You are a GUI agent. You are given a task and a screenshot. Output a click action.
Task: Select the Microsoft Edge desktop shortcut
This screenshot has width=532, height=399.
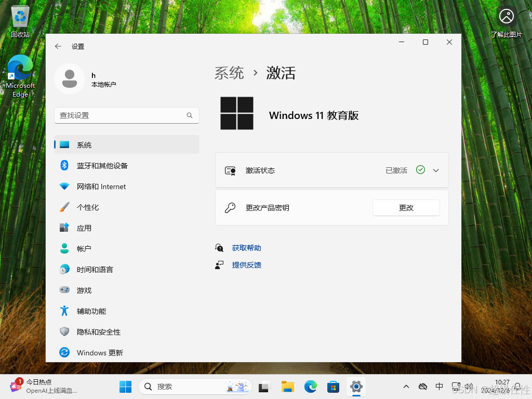pos(20,76)
